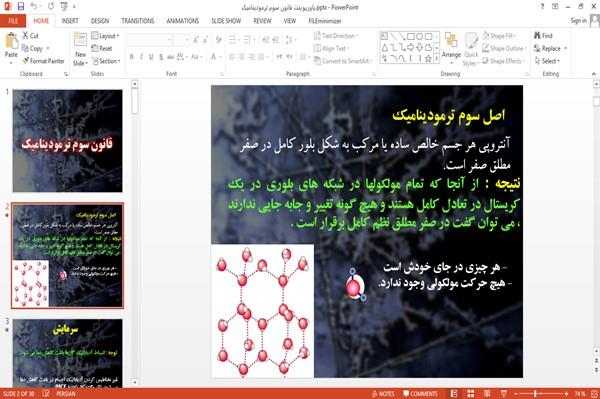
Task: Click the Find binoculars icon
Action: [537, 36]
